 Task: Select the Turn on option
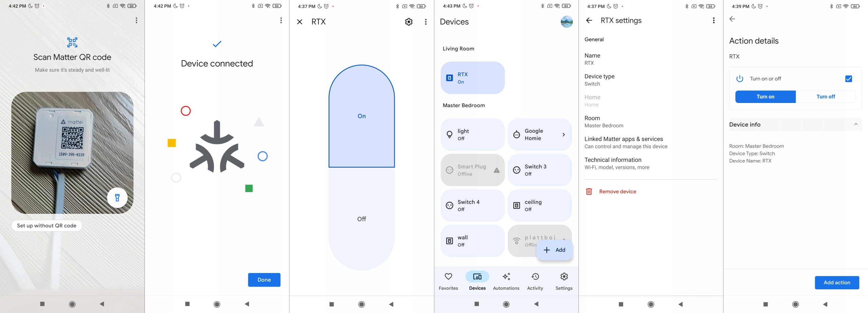click(765, 97)
